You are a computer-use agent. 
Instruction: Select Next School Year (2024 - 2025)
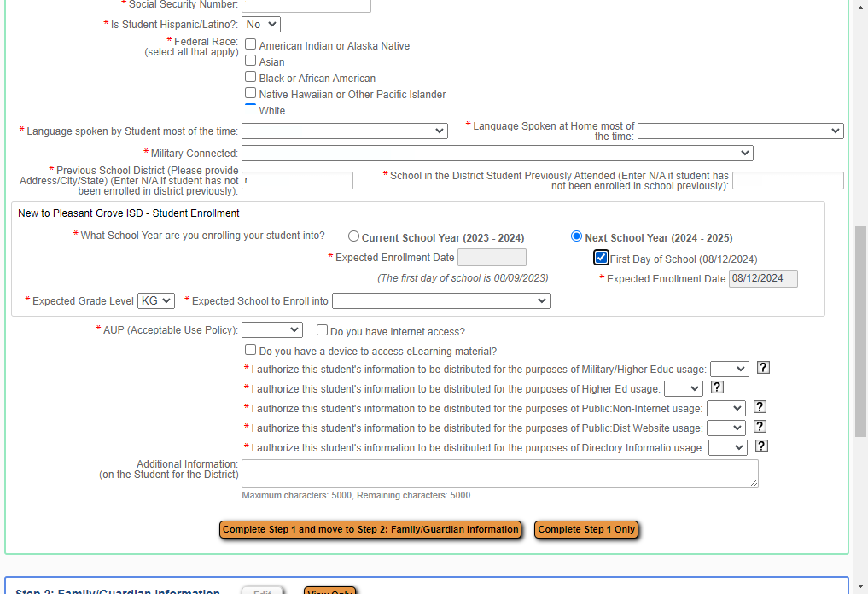pos(576,236)
